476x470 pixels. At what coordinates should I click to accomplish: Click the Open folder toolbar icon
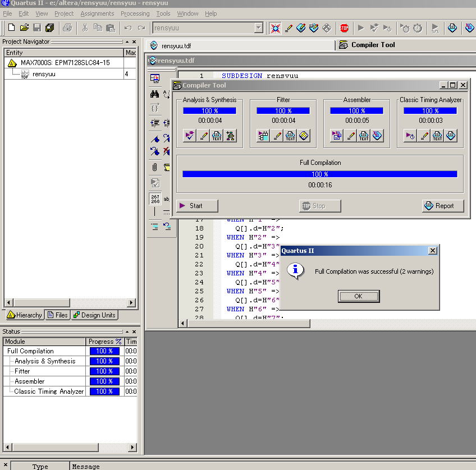point(24,28)
